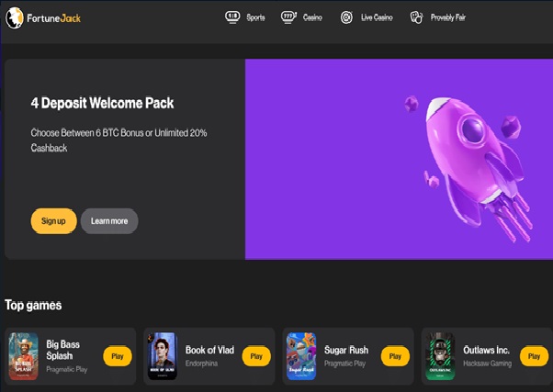Click the Provably Fair dice icon
Screen dimensions: 553x392
416,17
